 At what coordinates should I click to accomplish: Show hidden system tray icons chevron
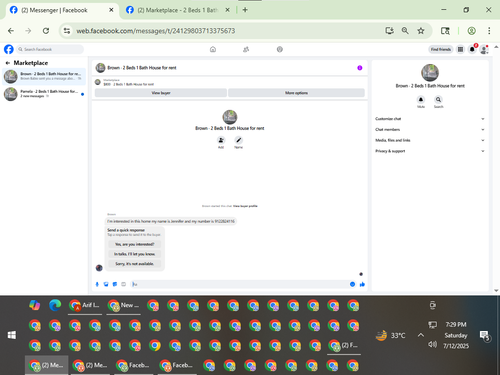pyautogui.click(x=421, y=335)
